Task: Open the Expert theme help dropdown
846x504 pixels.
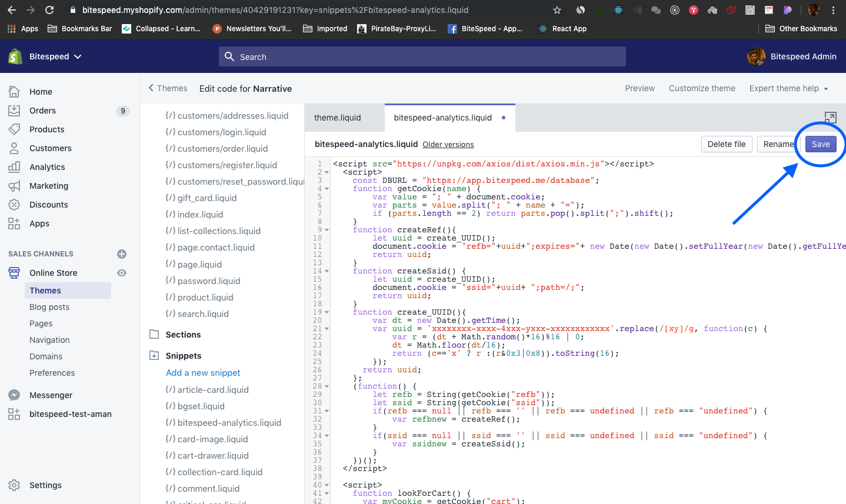Action: pyautogui.click(x=789, y=88)
